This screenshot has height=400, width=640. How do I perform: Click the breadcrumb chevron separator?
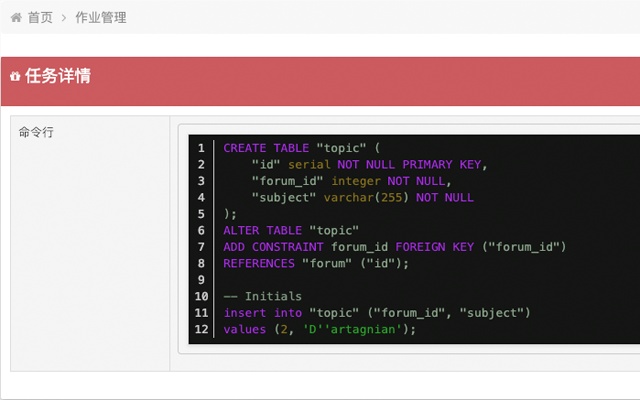coord(64,18)
